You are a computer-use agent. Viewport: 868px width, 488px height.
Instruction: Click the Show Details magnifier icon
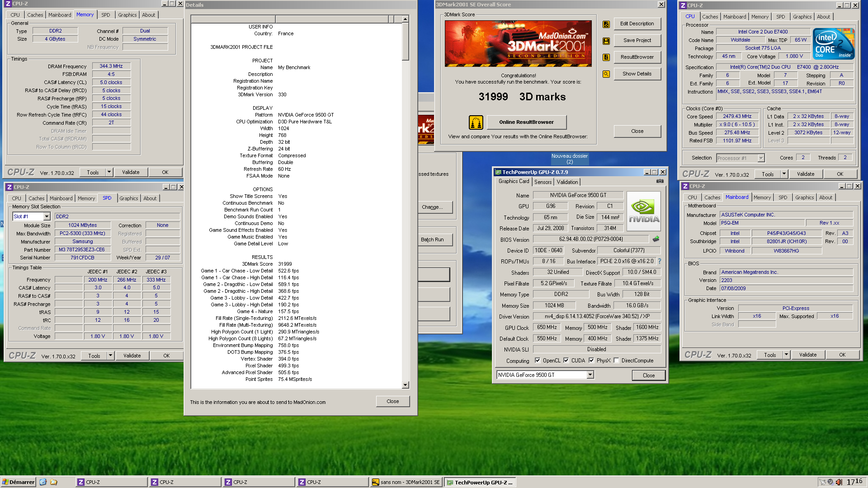pos(606,74)
